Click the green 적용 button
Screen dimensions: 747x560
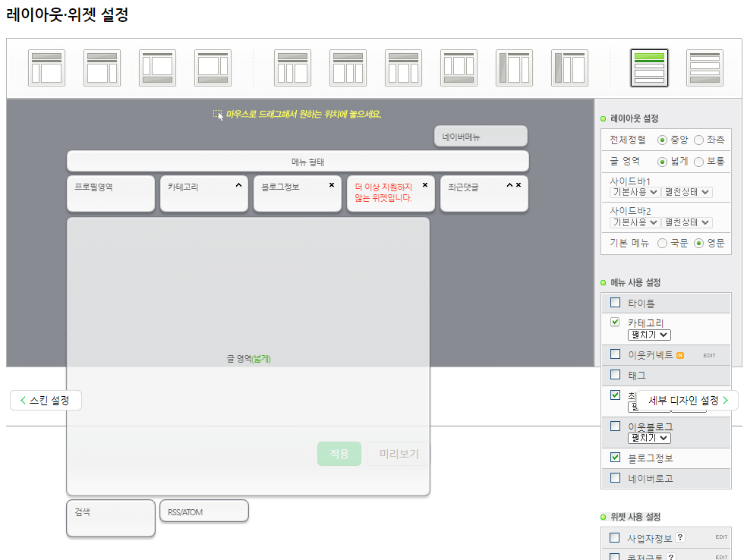pyautogui.click(x=339, y=454)
